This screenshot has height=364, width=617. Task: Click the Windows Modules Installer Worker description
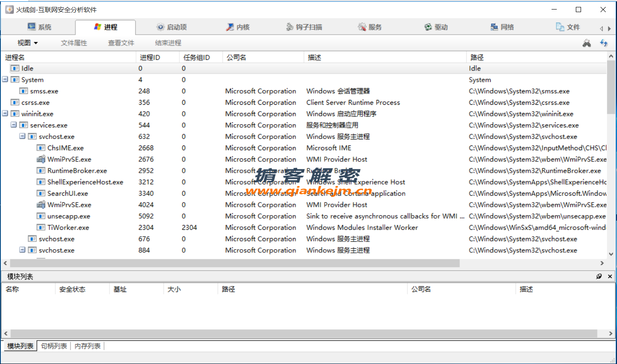[362, 227]
